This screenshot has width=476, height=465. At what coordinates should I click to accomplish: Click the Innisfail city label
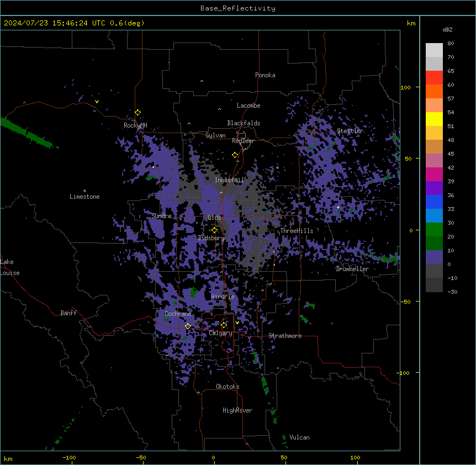pos(230,180)
